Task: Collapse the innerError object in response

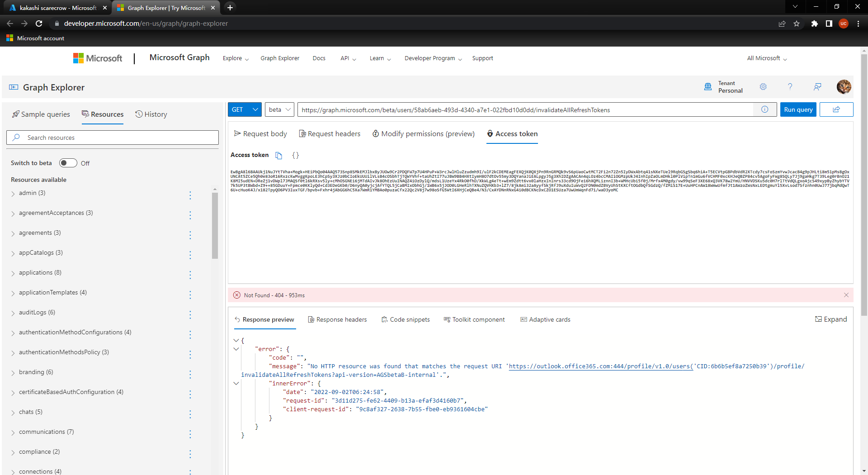Action: (x=236, y=383)
